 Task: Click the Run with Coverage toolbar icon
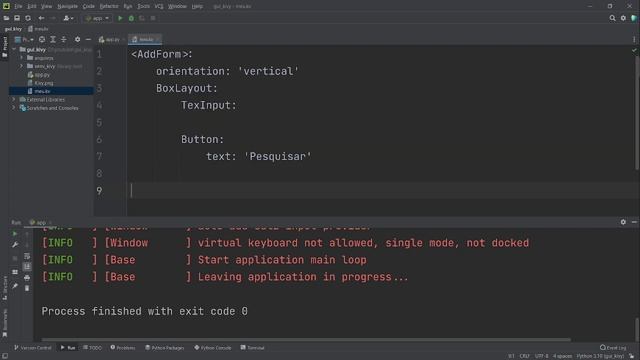pos(142,18)
